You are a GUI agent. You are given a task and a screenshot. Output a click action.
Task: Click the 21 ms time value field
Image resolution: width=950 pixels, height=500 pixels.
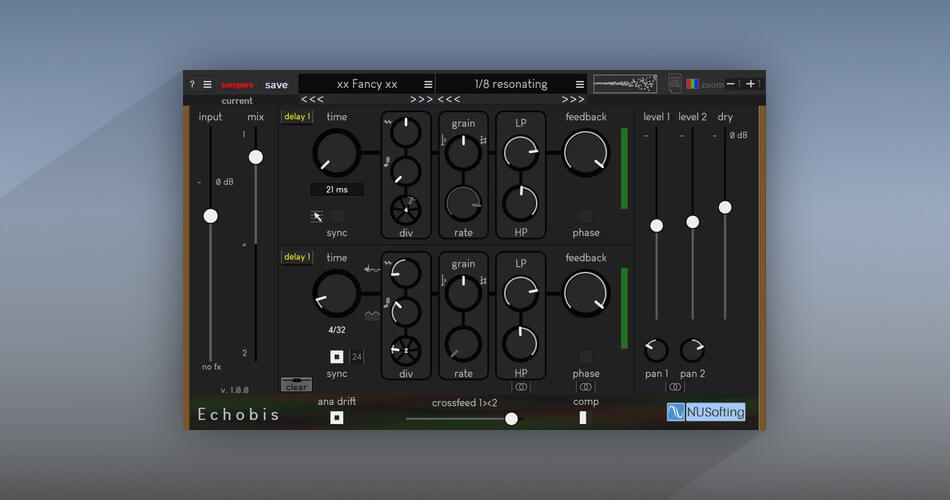337,190
